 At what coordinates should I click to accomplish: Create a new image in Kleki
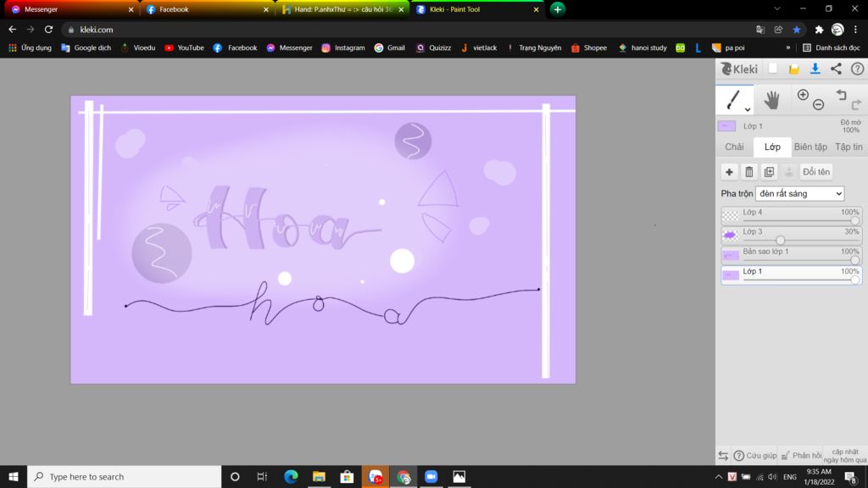[x=773, y=69]
